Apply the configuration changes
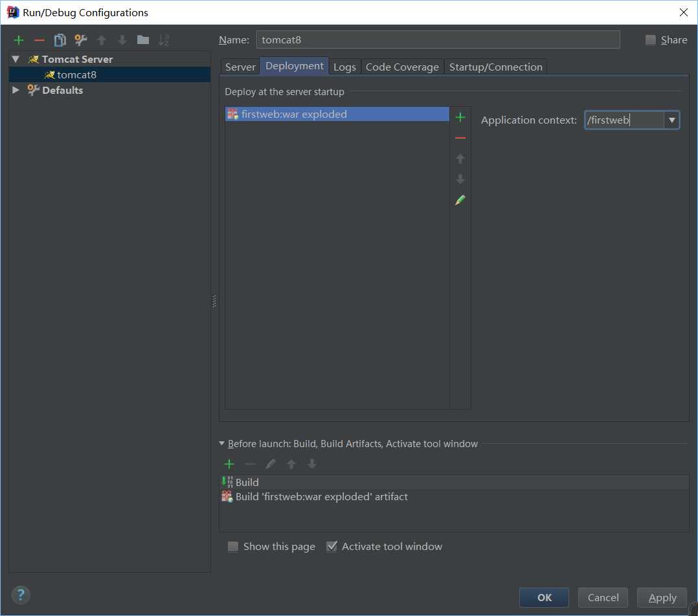Image resolution: width=698 pixels, height=616 pixels. [662, 597]
